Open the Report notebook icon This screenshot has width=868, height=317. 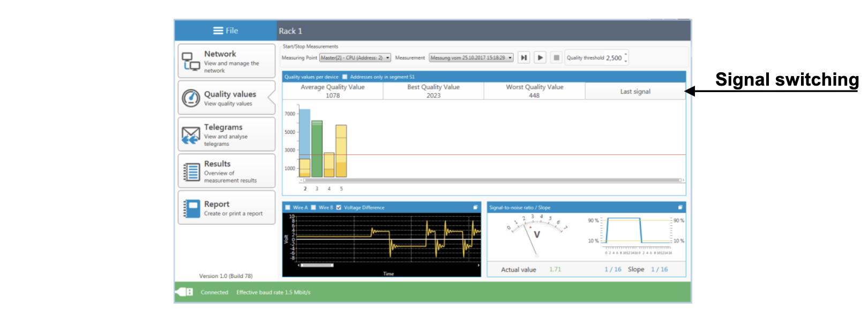[191, 208]
